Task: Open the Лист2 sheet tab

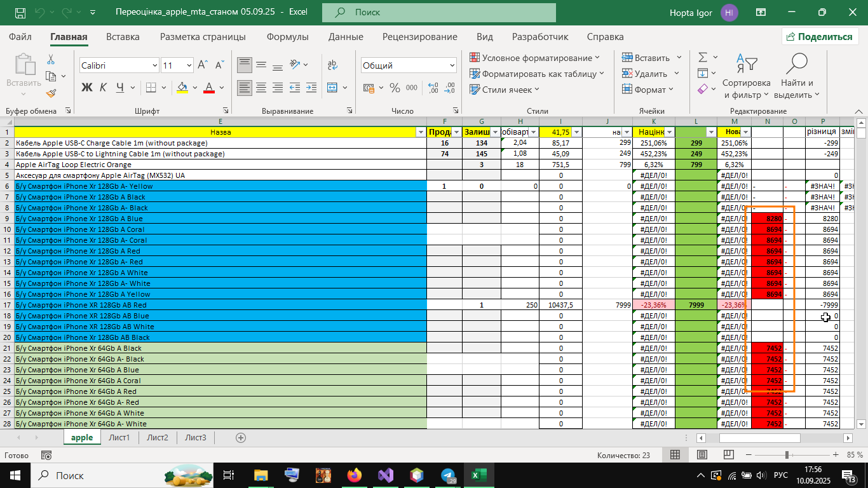Action: point(158,437)
